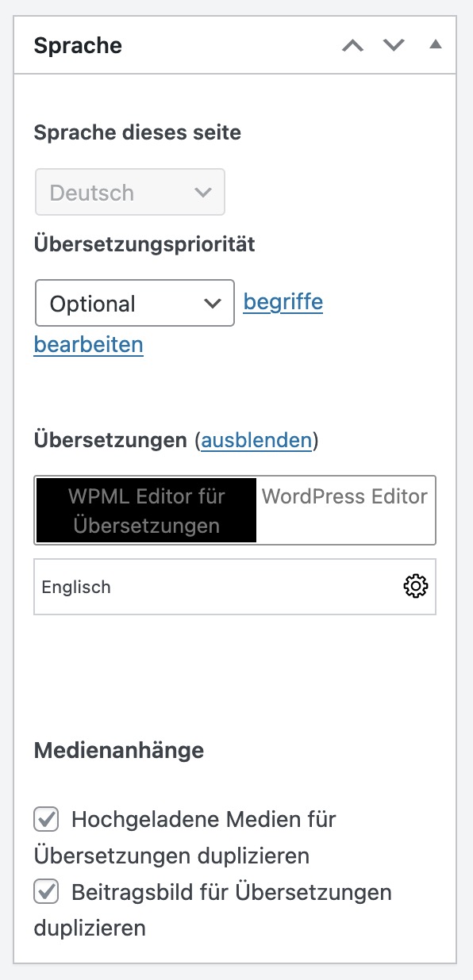Click the Sprache panel title
473x980 pixels.
[78, 45]
